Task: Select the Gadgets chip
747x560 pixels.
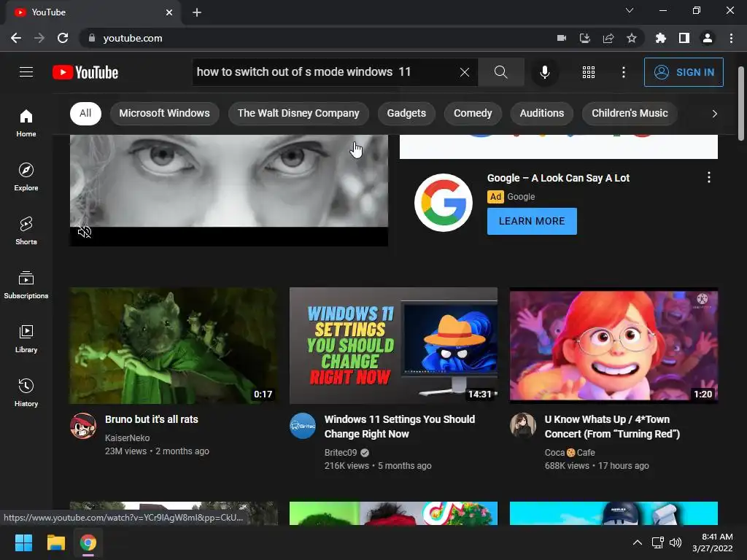Action: [406, 113]
